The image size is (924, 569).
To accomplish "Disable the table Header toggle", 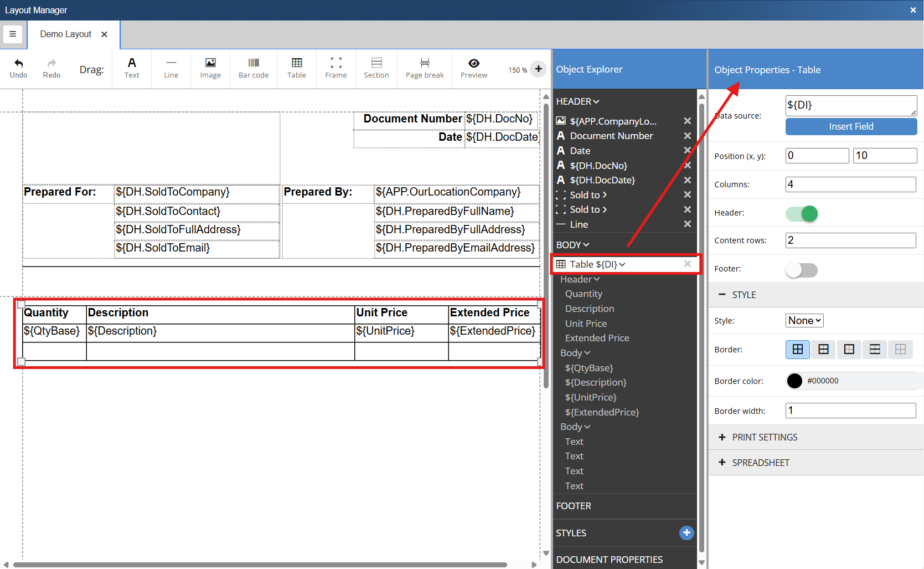I will coord(802,213).
